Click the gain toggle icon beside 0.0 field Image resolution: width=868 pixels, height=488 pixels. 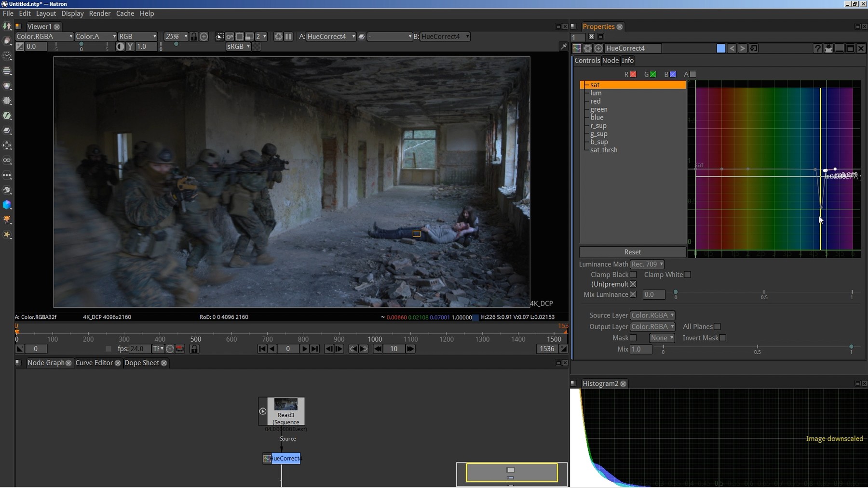click(20, 47)
